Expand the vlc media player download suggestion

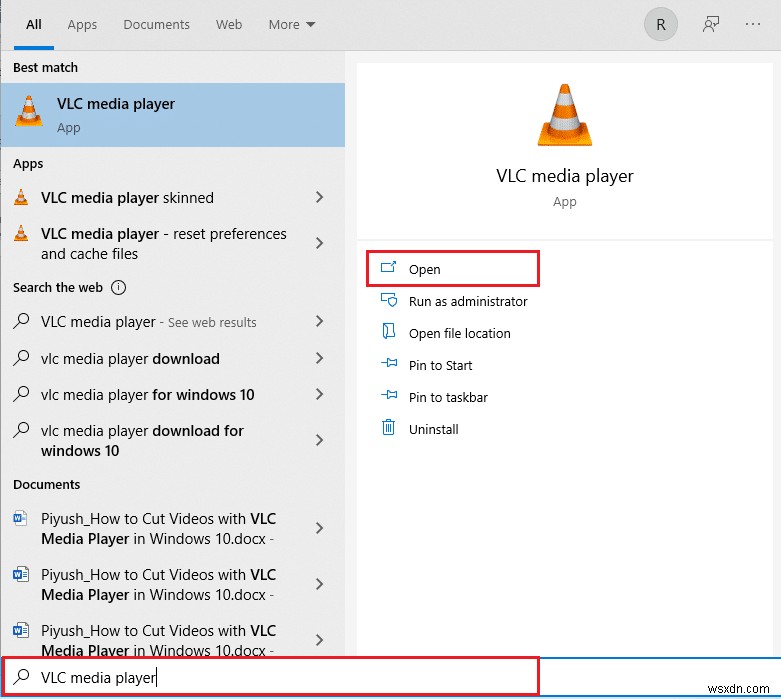[319, 358]
